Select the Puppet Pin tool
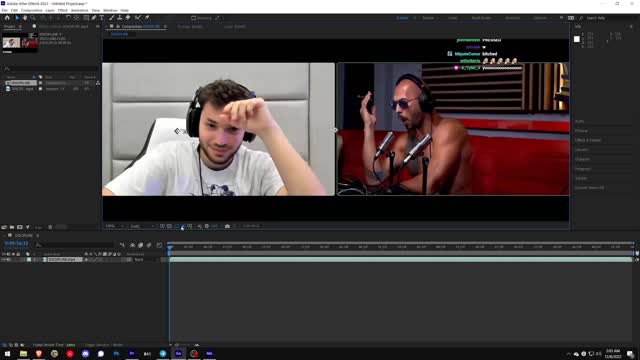640x360 pixels. (147, 18)
